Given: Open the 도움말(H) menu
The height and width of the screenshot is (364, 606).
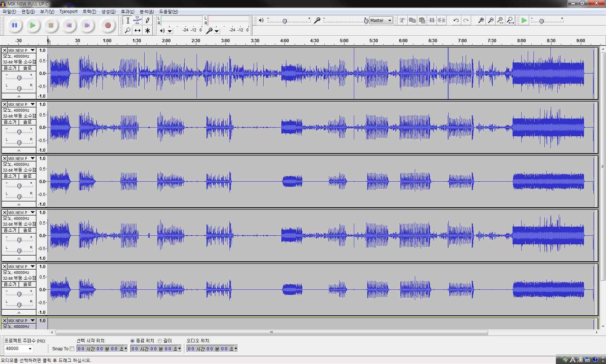Looking at the screenshot, I should pyautogui.click(x=168, y=12).
